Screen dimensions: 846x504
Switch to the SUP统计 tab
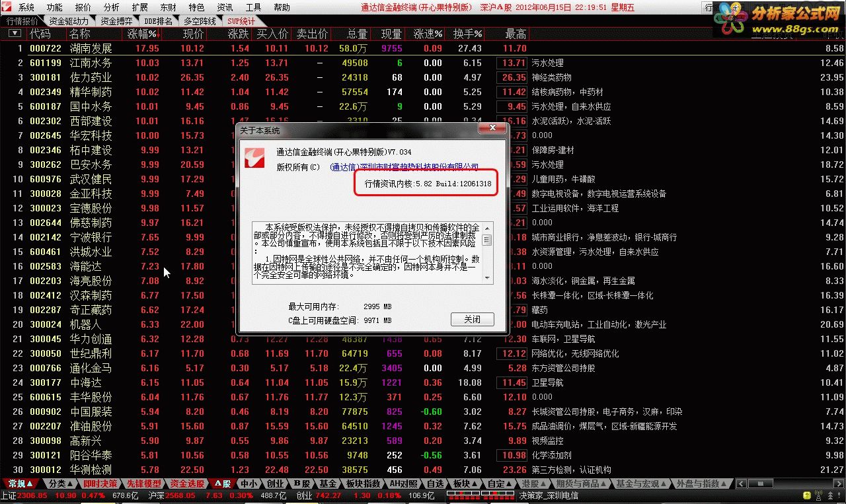(241, 21)
